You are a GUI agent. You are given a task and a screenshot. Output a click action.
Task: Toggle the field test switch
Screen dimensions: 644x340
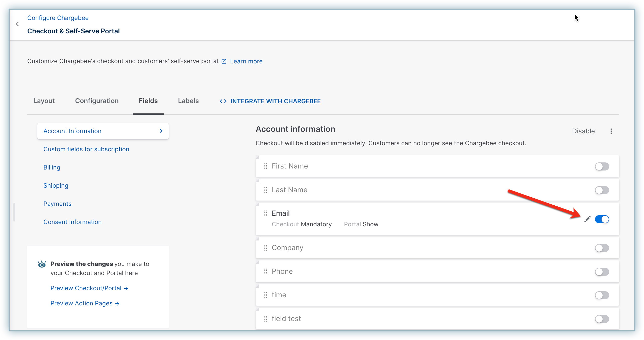click(602, 319)
